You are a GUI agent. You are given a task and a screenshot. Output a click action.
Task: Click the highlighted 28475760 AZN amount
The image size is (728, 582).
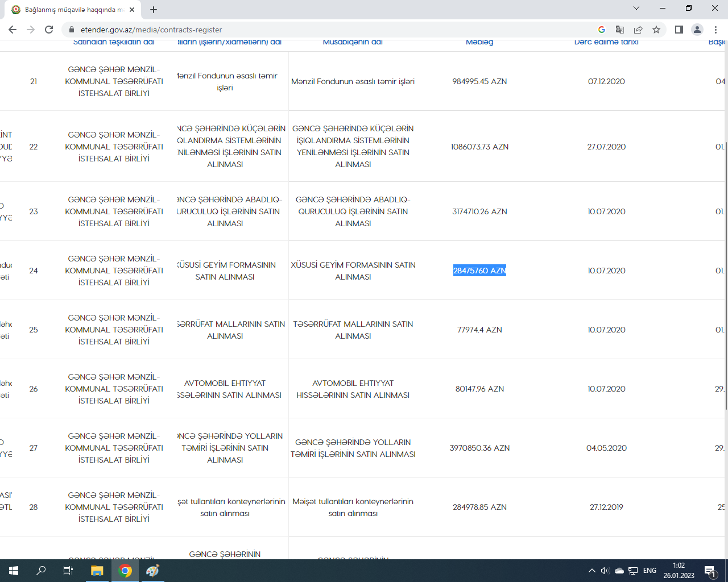coord(479,271)
